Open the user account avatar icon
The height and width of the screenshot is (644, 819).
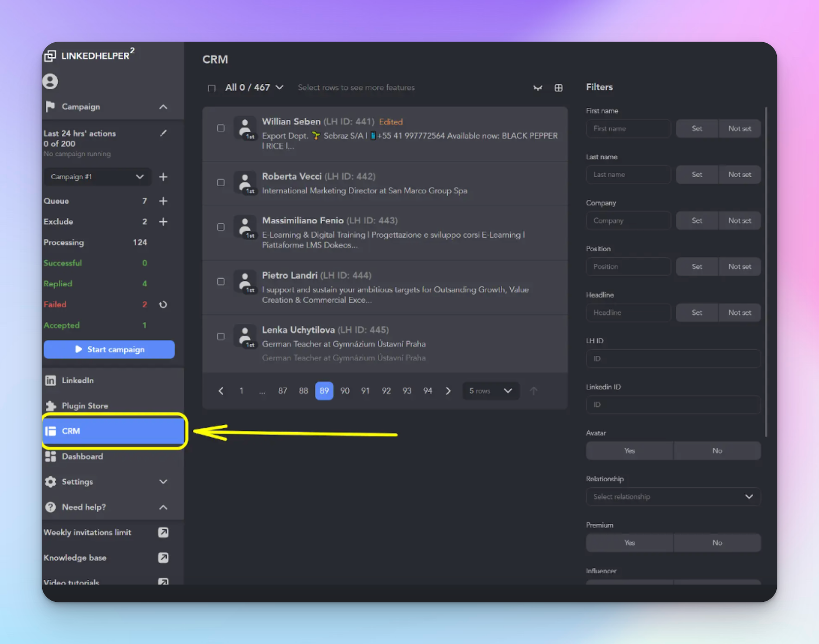coord(50,81)
